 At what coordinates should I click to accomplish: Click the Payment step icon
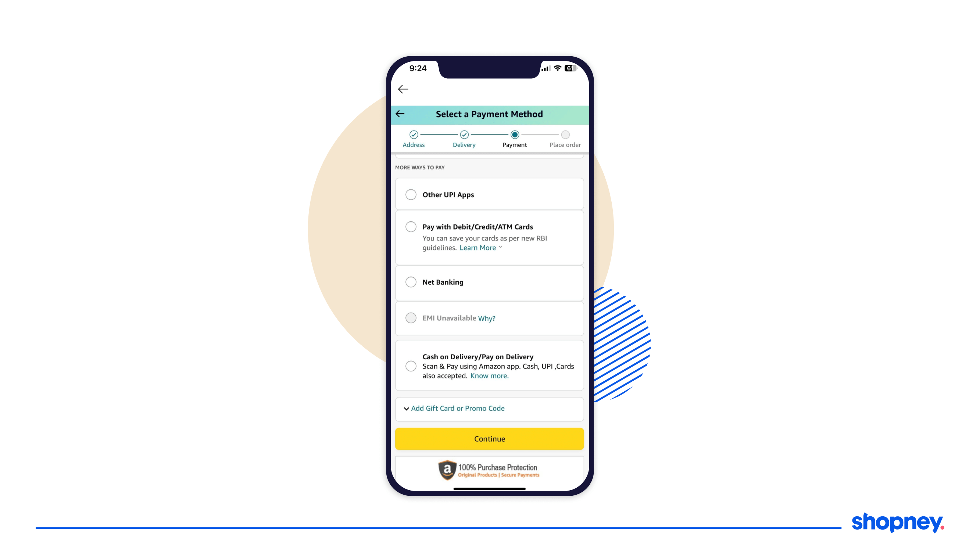click(x=515, y=134)
